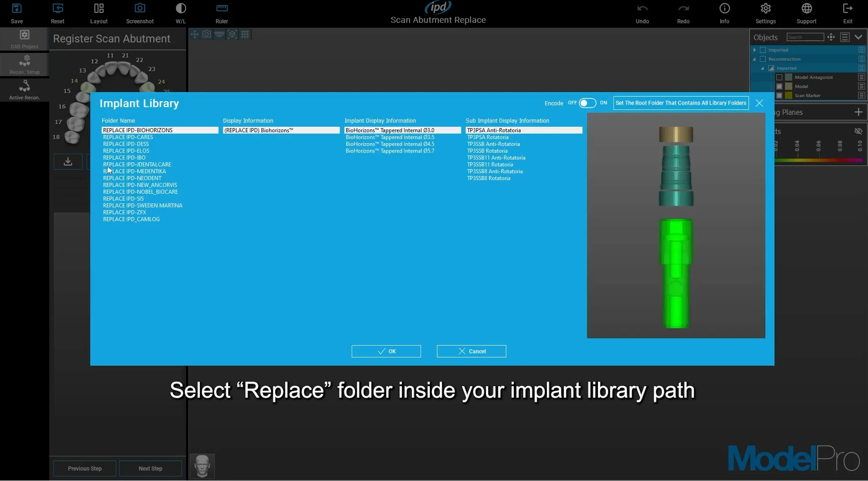Click the Scan Marker color swatch
The width and height of the screenshot is (868, 481).
click(x=789, y=96)
